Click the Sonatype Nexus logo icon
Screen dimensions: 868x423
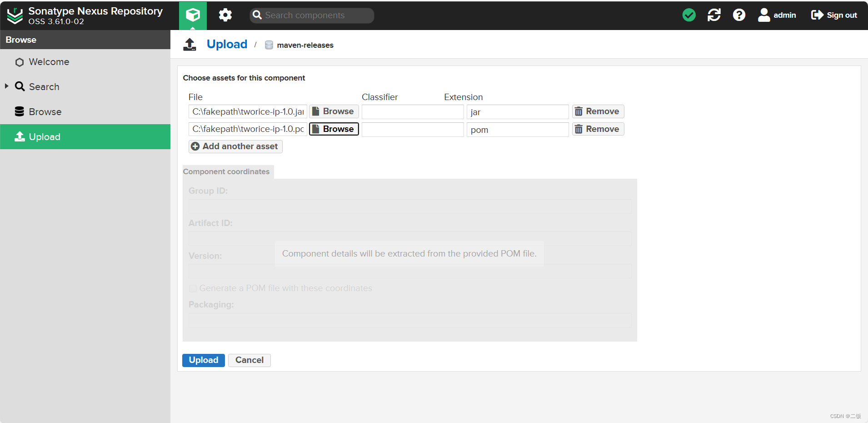click(x=15, y=15)
